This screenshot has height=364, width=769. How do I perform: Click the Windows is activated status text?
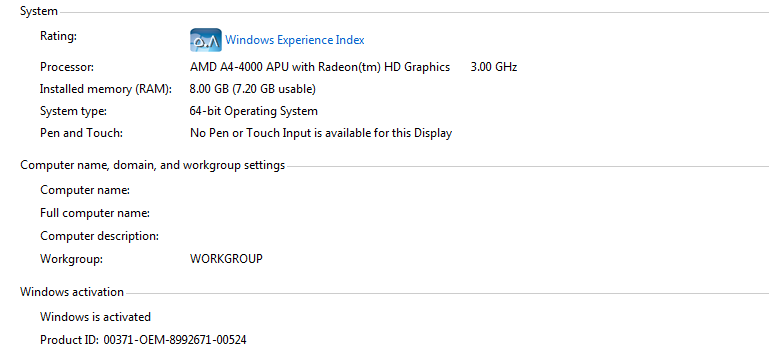pos(96,317)
